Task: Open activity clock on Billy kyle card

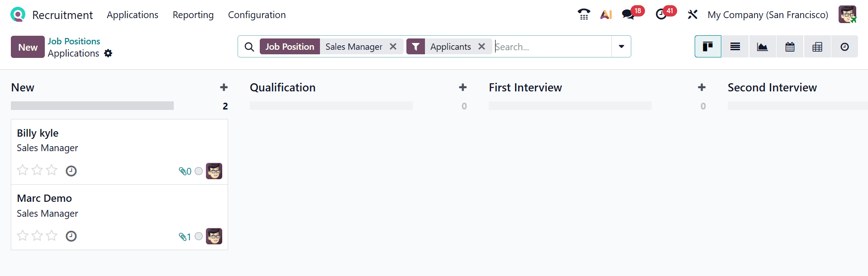Action: 71,171
